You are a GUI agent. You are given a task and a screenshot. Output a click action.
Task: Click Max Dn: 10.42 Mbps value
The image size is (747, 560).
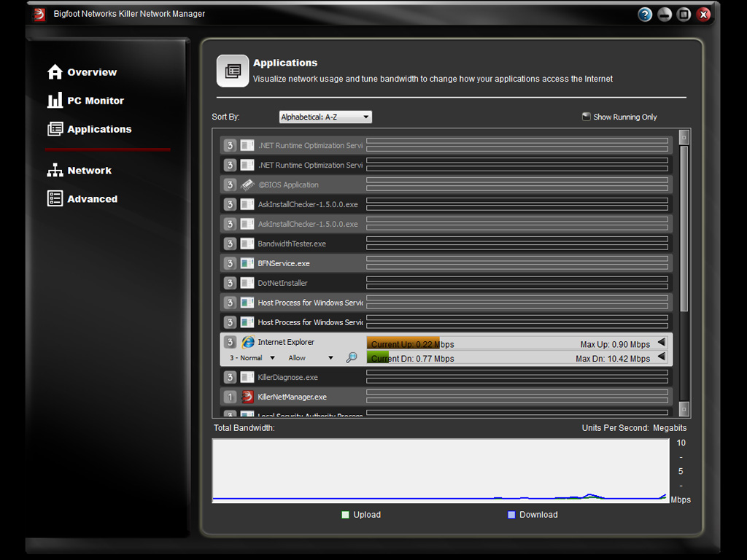click(x=613, y=359)
